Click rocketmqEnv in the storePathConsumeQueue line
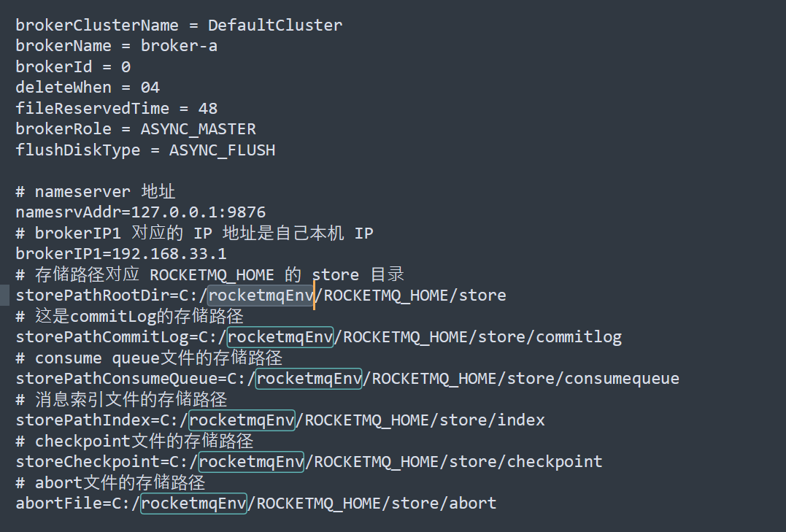The width and height of the screenshot is (786, 532). [309, 379]
